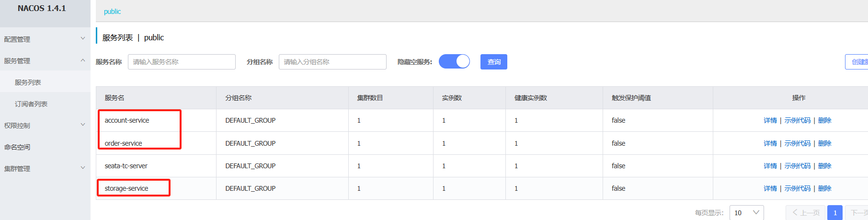Image resolution: width=868 pixels, height=220 pixels.
Task: Go to 命名空间 in the sidebar
Action: (x=17, y=147)
